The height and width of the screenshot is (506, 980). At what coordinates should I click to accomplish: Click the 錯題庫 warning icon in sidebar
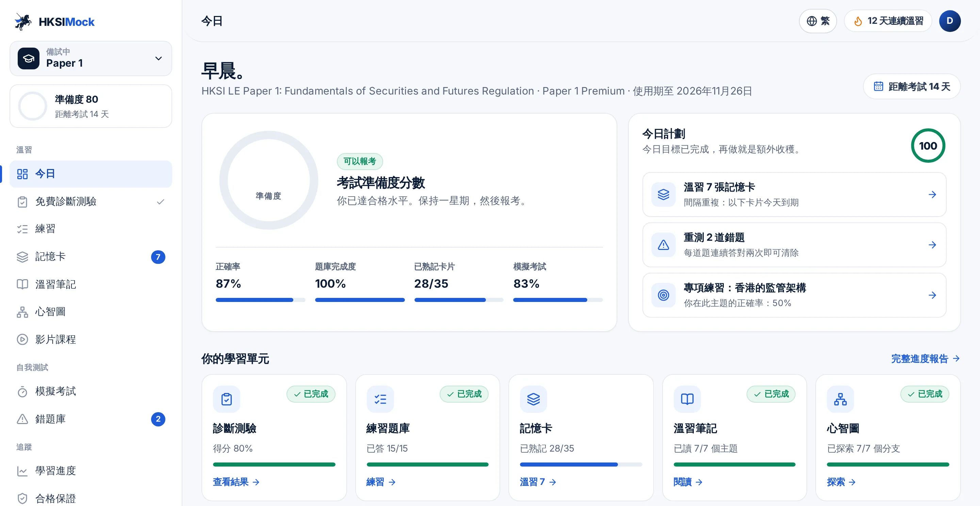coord(22,419)
